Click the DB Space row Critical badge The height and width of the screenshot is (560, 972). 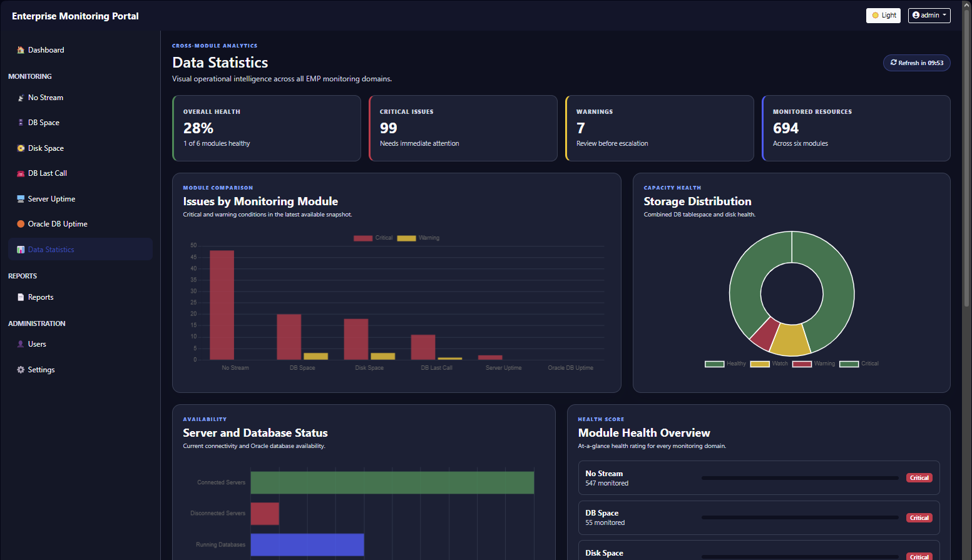point(919,518)
